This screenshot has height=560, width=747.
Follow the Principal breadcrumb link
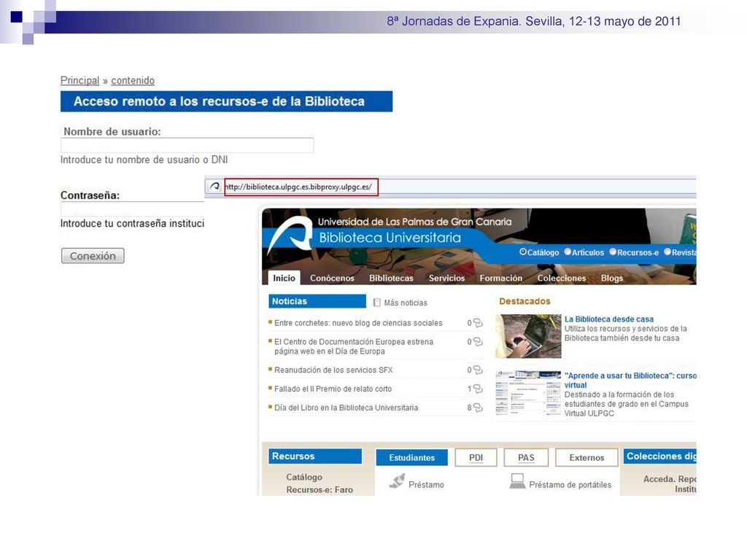80,80
